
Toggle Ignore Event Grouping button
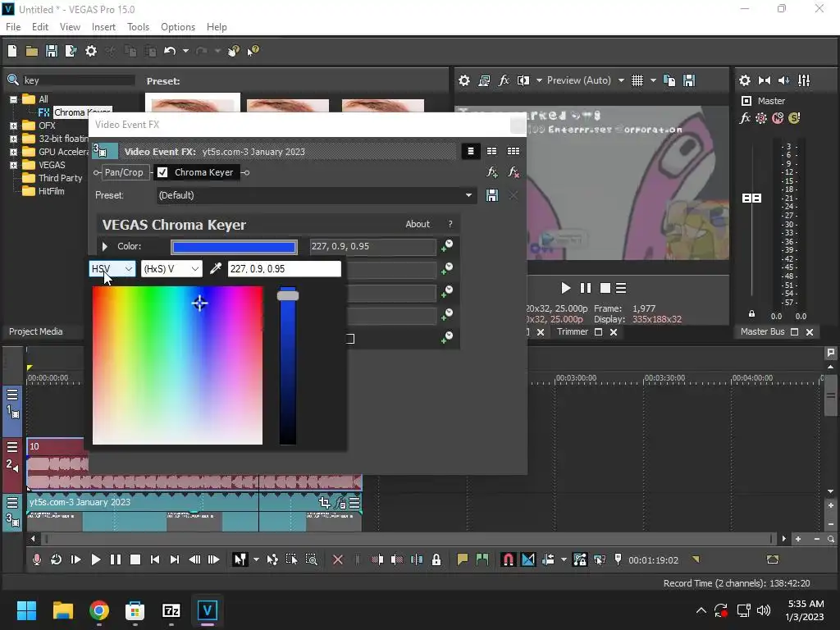600,559
